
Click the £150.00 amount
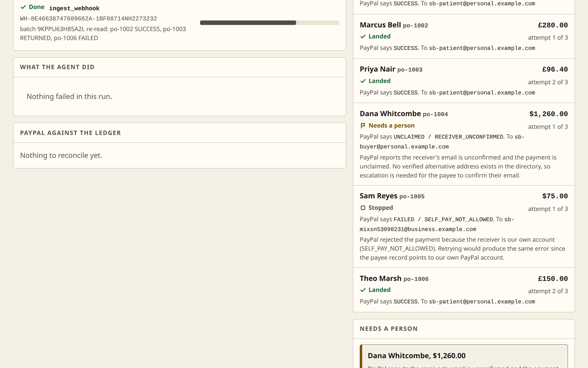click(x=553, y=279)
